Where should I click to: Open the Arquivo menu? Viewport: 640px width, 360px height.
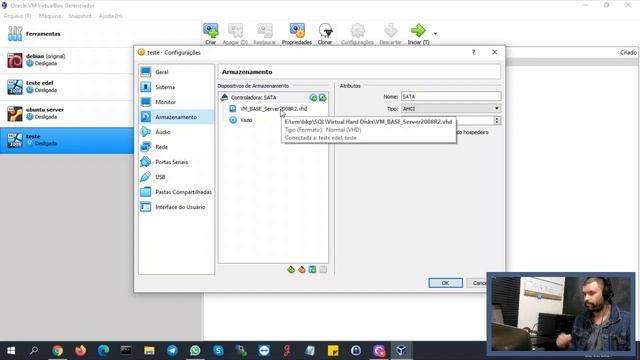[x=17, y=16]
